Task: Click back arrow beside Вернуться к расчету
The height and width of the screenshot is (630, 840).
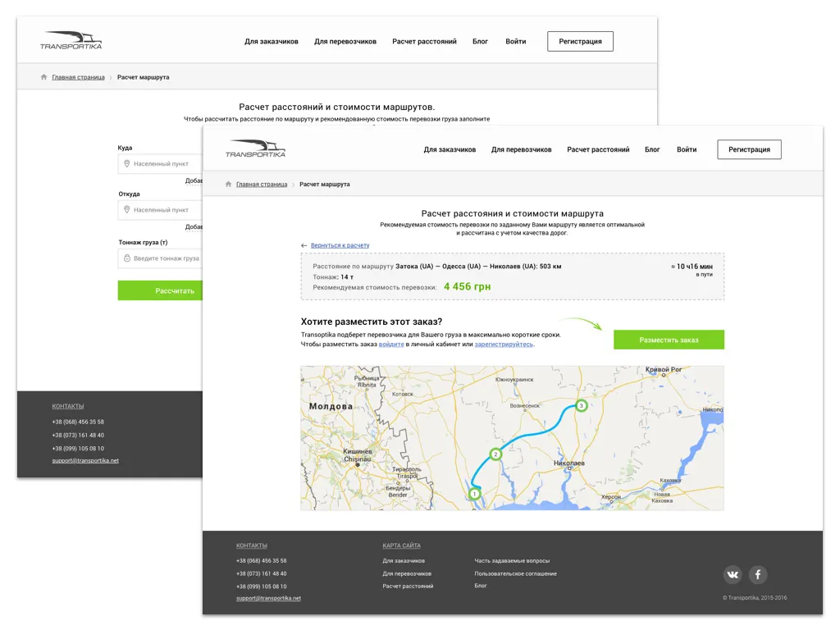Action: (x=304, y=245)
